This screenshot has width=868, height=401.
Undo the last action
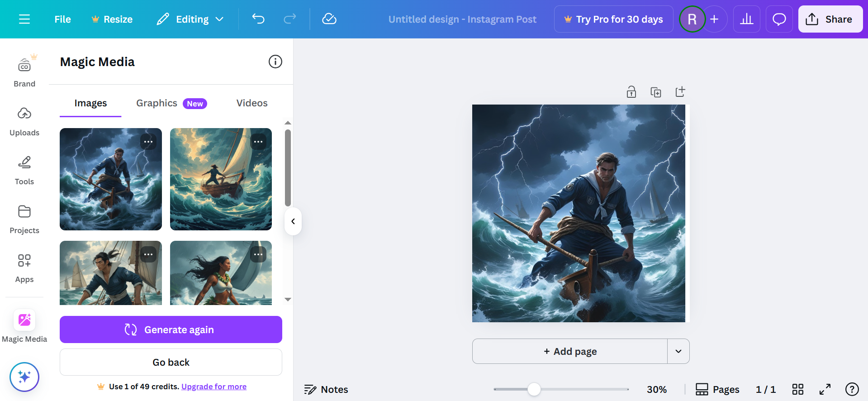[x=258, y=19]
